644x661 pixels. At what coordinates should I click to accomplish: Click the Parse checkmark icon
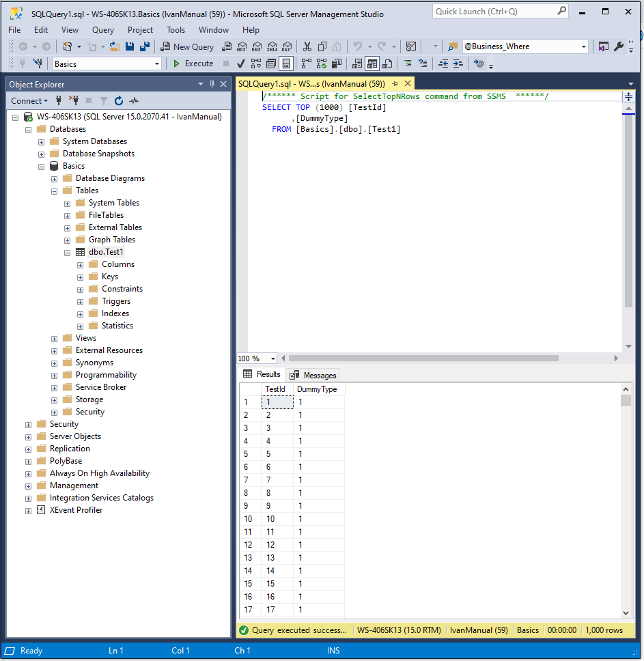click(x=240, y=64)
